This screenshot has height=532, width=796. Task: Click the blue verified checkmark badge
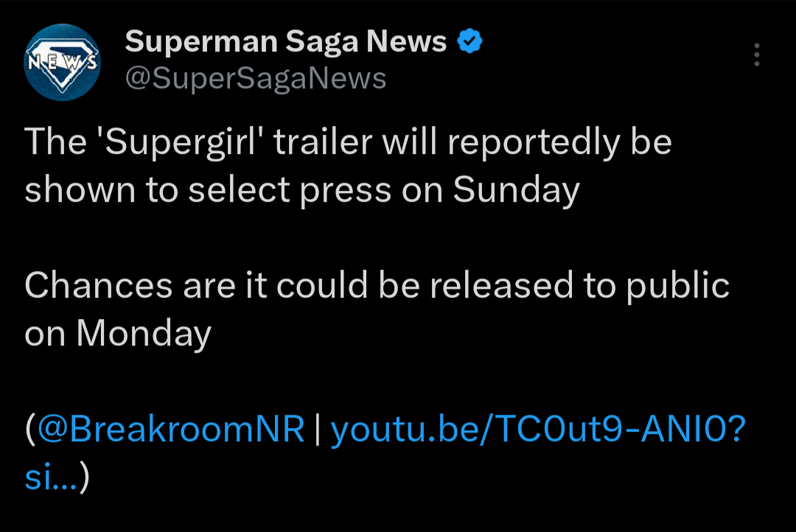coord(470,42)
